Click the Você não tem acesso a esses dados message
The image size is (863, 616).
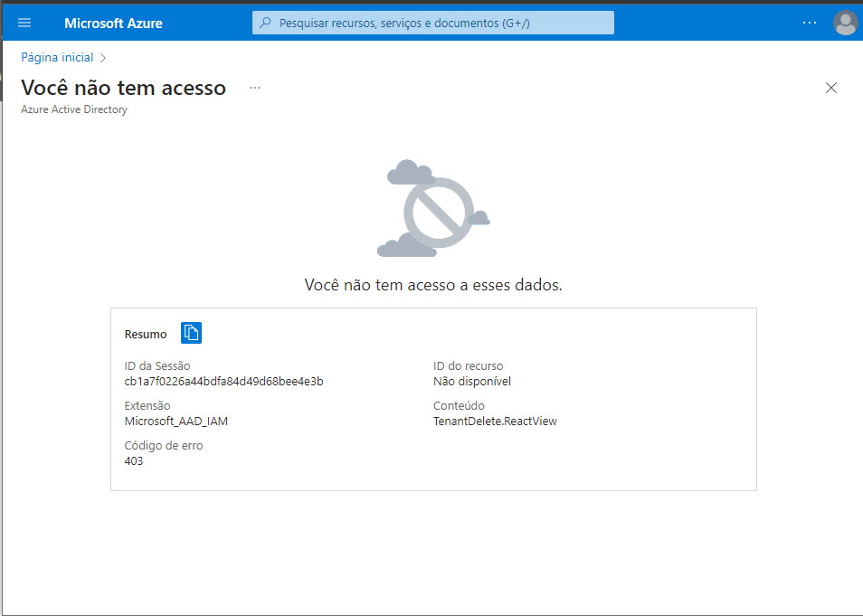[433, 285]
